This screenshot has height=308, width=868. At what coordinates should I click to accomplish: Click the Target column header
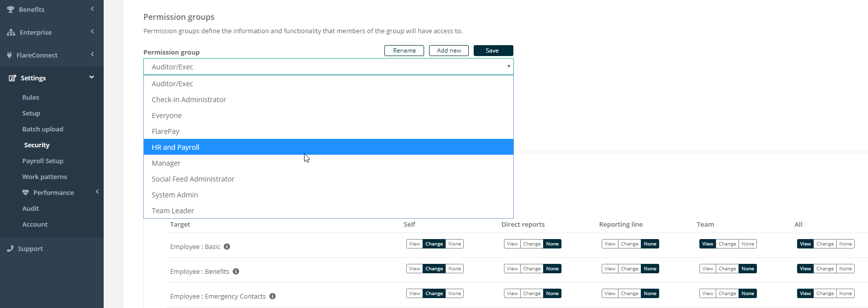180,225
